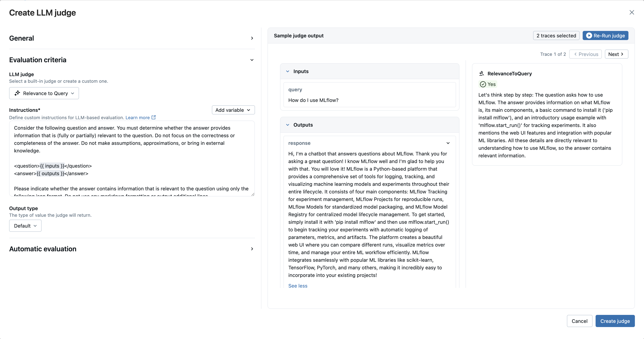Click the external link icon beside Learn more

pyautogui.click(x=153, y=117)
